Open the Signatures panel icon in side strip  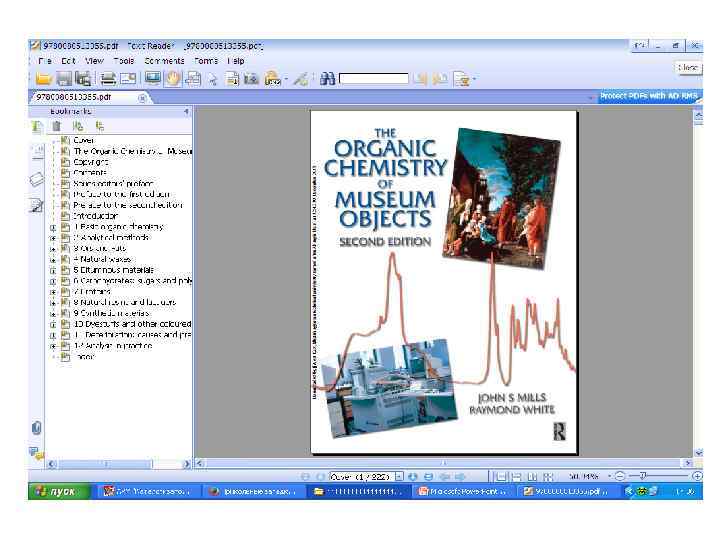click(x=36, y=205)
